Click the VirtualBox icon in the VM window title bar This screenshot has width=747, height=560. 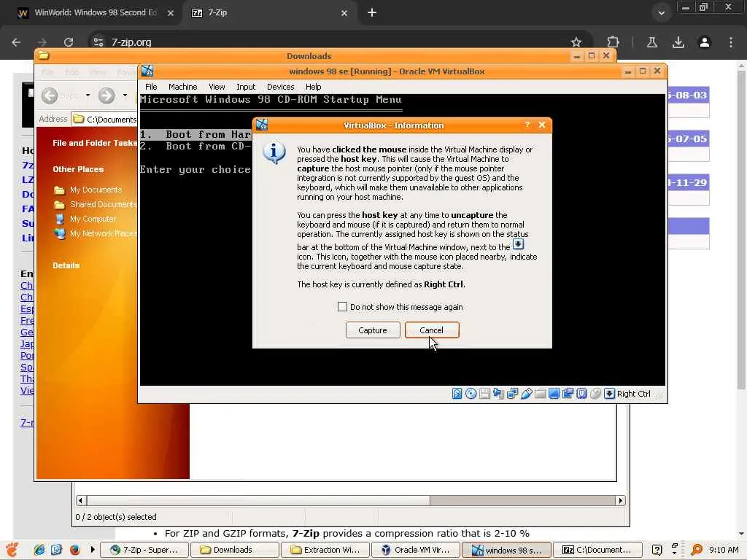point(147,71)
